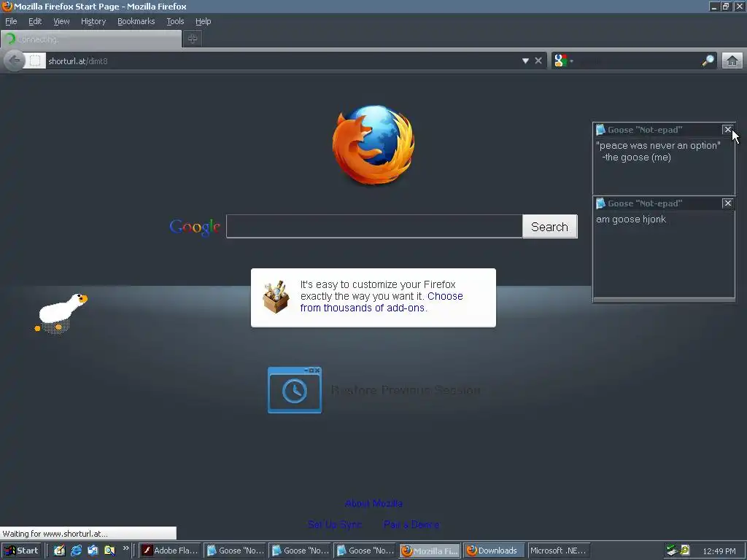Open the About Mozilla link

click(x=373, y=503)
